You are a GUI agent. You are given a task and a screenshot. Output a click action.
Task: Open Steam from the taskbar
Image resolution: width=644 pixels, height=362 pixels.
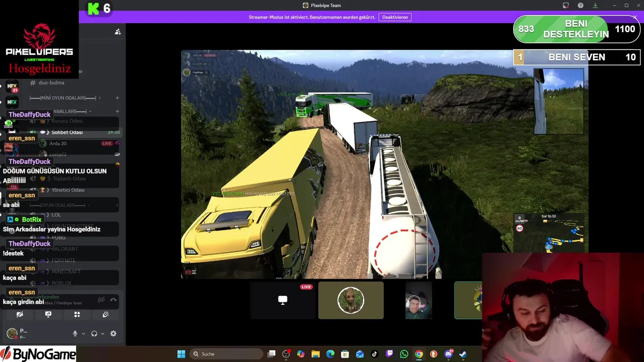(463, 354)
